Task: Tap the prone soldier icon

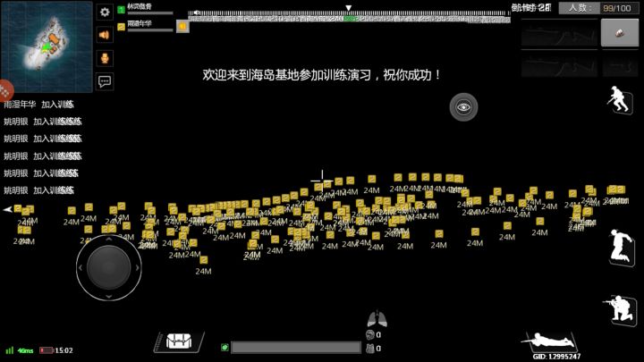Action: coord(548,341)
